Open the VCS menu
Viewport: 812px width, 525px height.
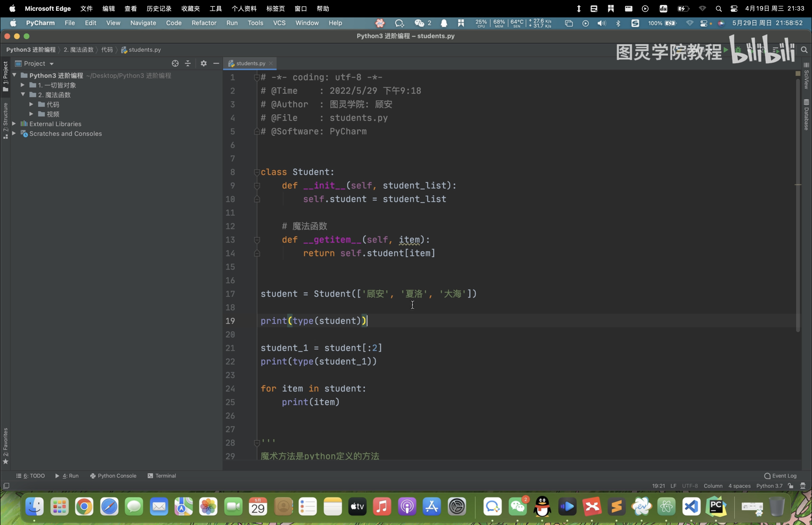click(x=279, y=23)
